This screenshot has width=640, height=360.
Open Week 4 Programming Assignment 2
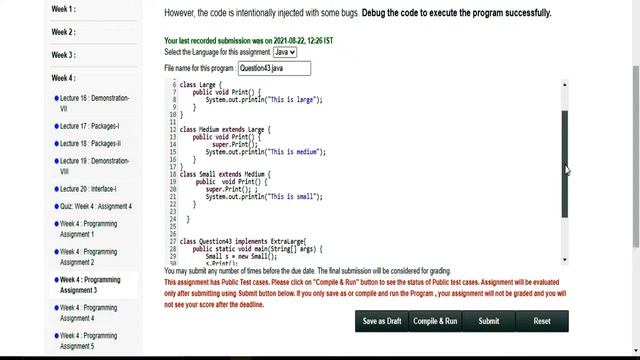tap(88, 257)
